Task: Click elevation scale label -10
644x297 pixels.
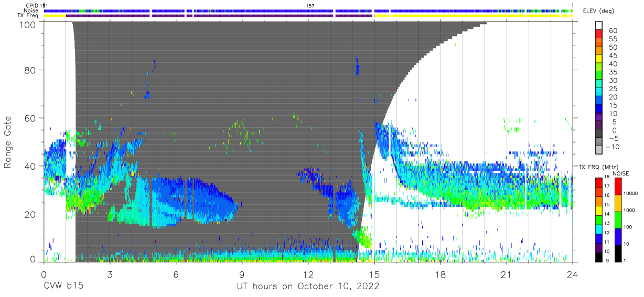Action: 611,147
